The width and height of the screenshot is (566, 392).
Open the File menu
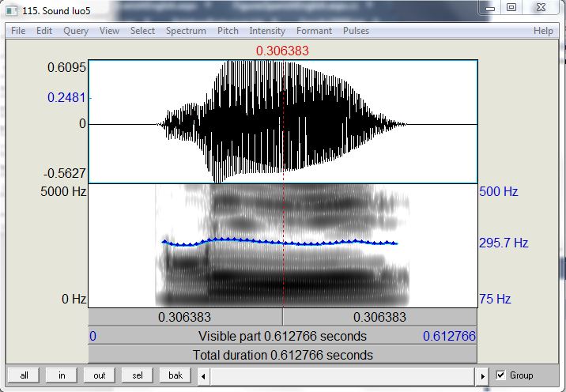[18, 31]
